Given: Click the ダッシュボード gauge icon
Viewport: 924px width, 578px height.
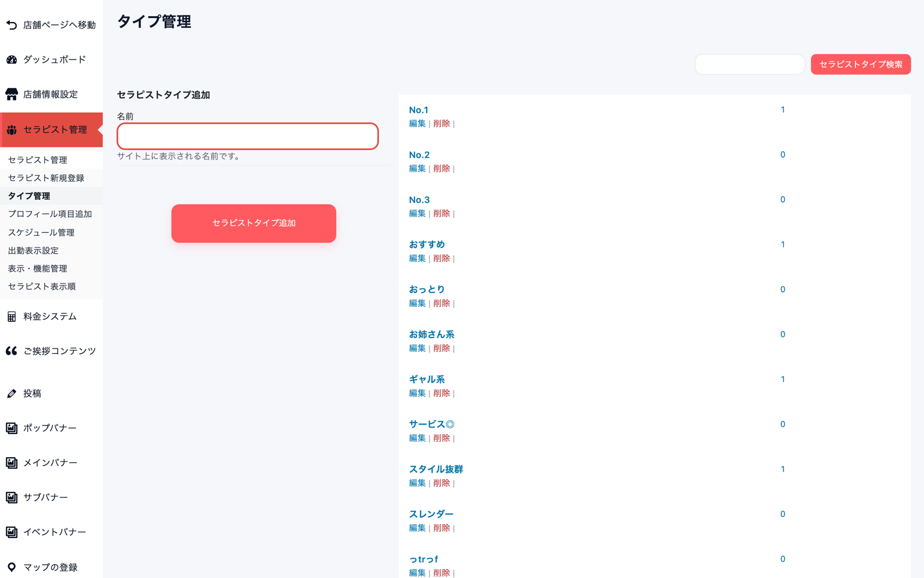Looking at the screenshot, I should 12,60.
